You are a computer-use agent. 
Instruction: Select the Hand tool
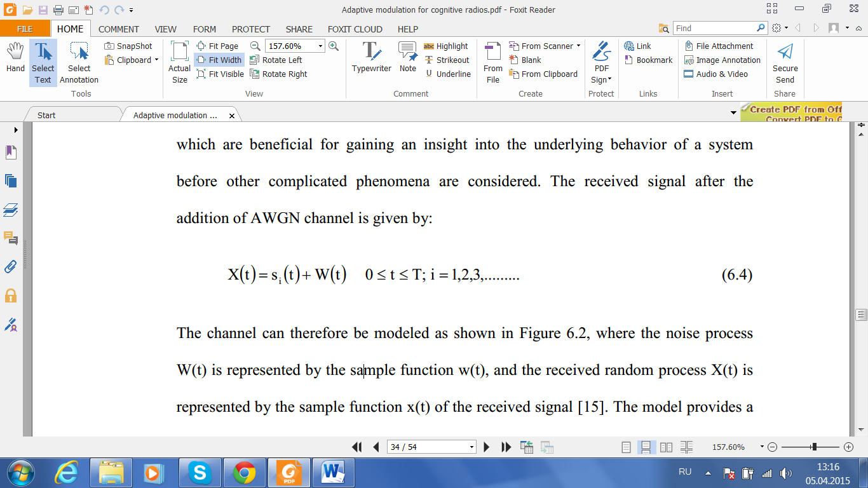pyautogui.click(x=15, y=58)
